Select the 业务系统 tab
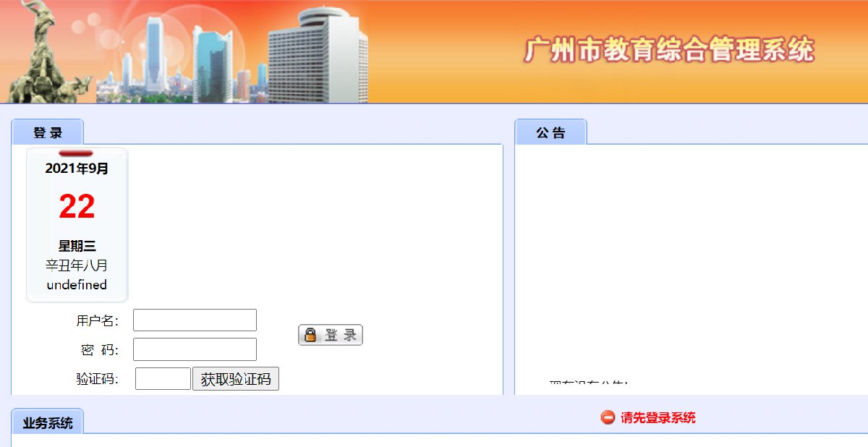 click(48, 422)
